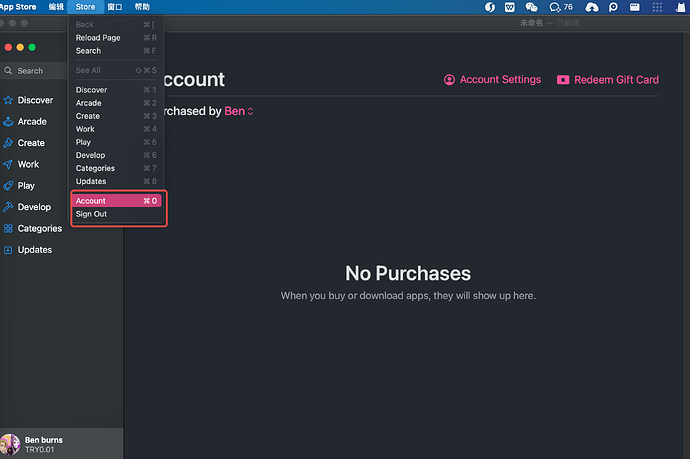Click the keyboard input icon in menu bar
Viewport: 690px width, 459px height.
635,7
